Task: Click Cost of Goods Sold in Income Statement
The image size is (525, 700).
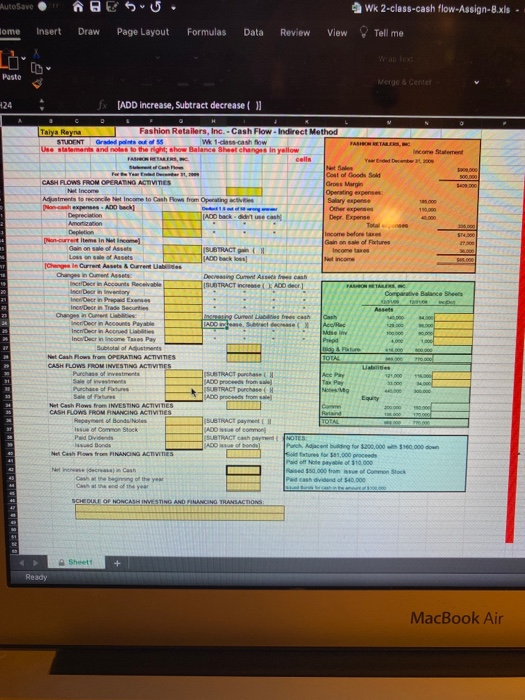Action: pyautogui.click(x=353, y=175)
